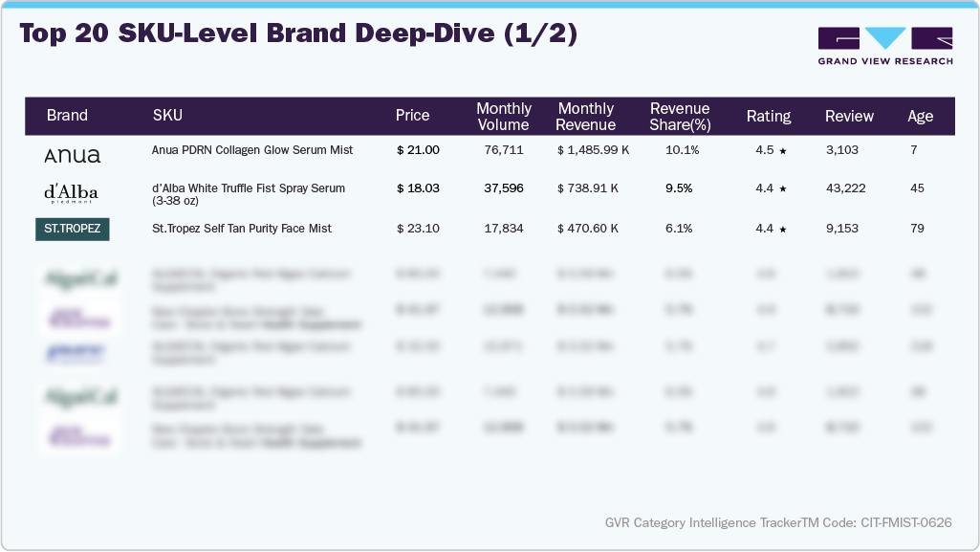Click the $ 21.00 price cell

click(x=418, y=150)
